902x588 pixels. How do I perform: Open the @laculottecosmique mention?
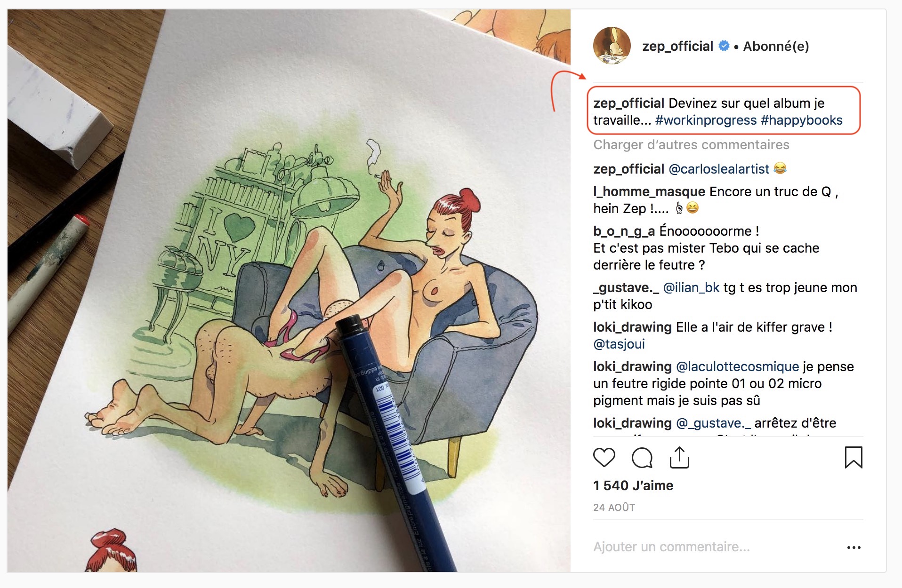[737, 366]
